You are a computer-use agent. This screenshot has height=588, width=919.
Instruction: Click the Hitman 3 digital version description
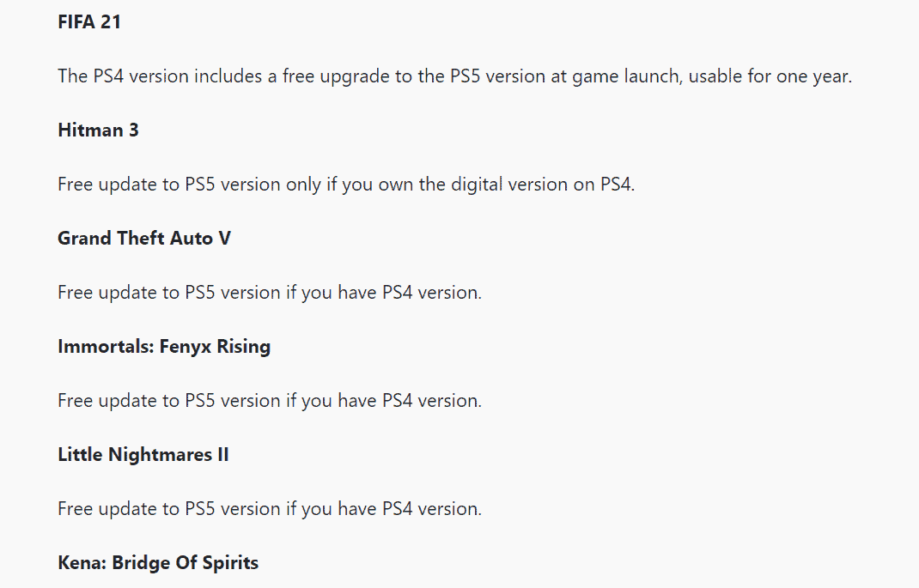[x=346, y=185]
